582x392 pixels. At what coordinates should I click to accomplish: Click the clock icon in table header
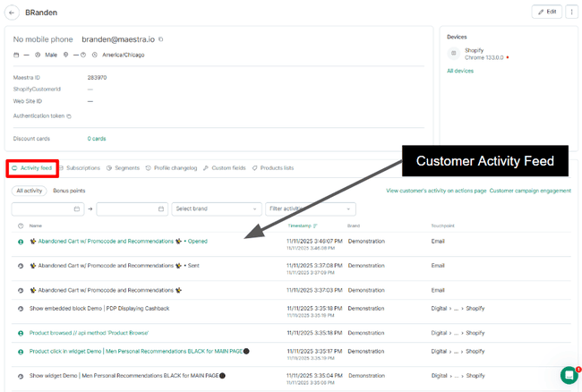pyautogui.click(x=21, y=226)
